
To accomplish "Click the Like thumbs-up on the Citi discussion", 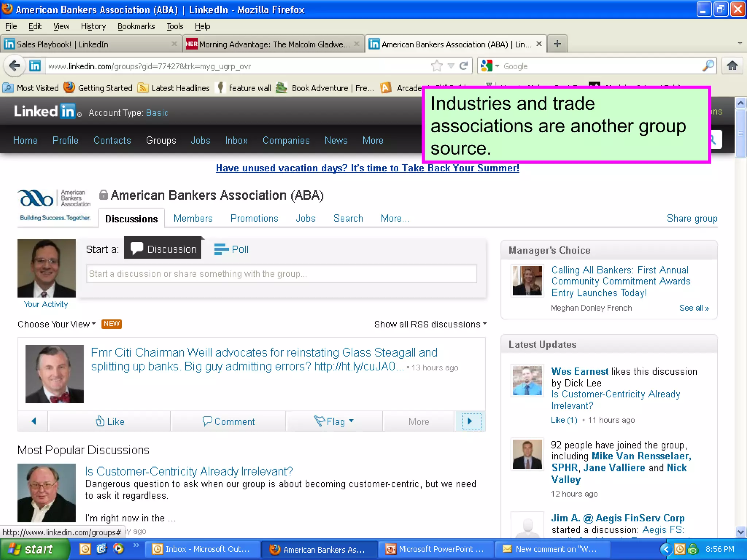I will [x=110, y=421].
